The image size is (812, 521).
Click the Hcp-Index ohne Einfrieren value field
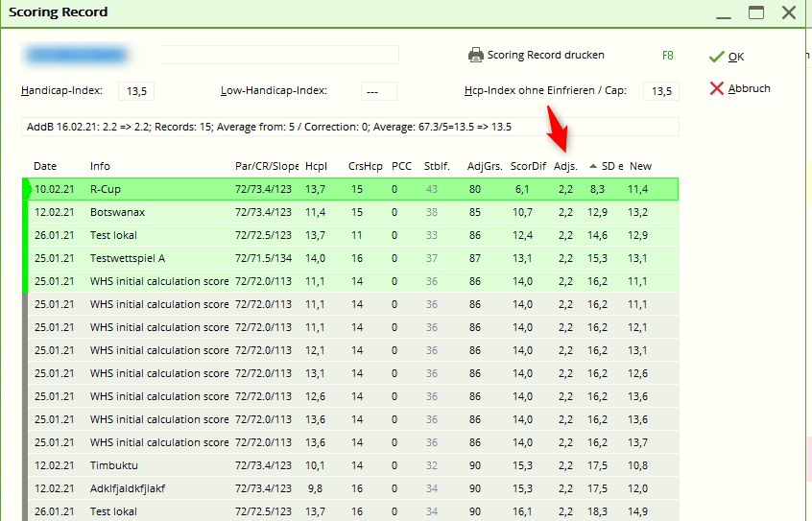pos(660,91)
